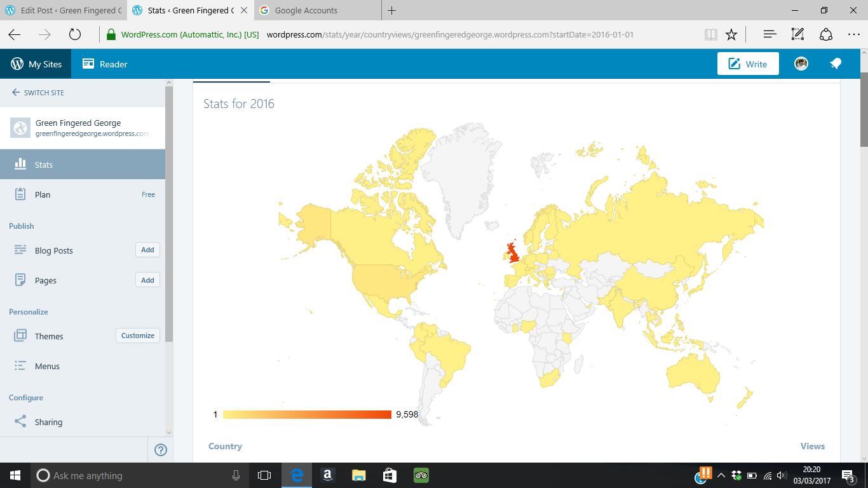
Task: Go back via Switch Site
Action: pyautogui.click(x=38, y=93)
